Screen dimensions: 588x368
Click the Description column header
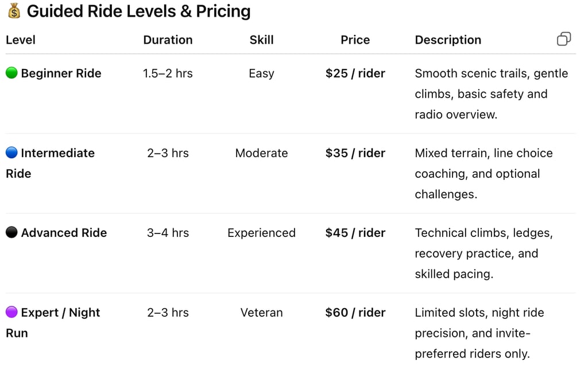click(448, 40)
